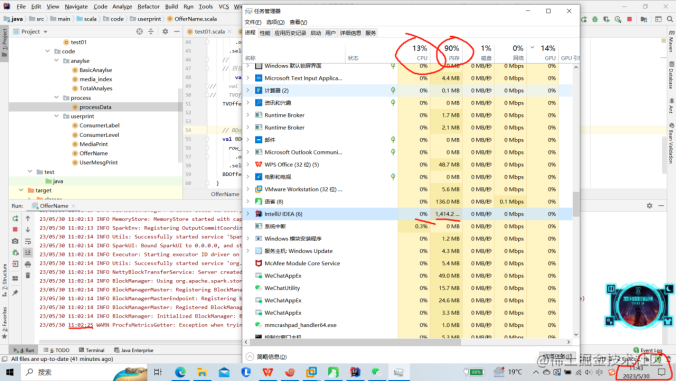Toggle soft-wrap in the Run console
The image size is (676, 381).
(28, 241)
